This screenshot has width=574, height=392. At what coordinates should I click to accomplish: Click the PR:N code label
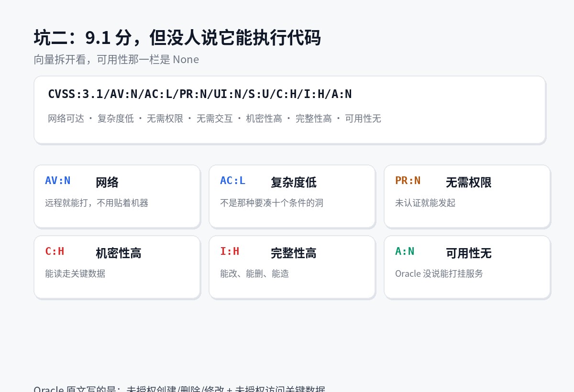408,181
